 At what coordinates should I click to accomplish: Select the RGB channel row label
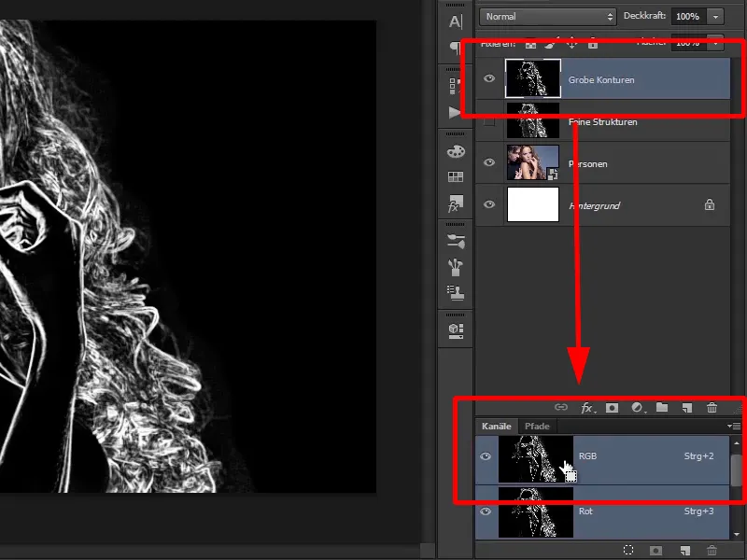click(x=587, y=456)
